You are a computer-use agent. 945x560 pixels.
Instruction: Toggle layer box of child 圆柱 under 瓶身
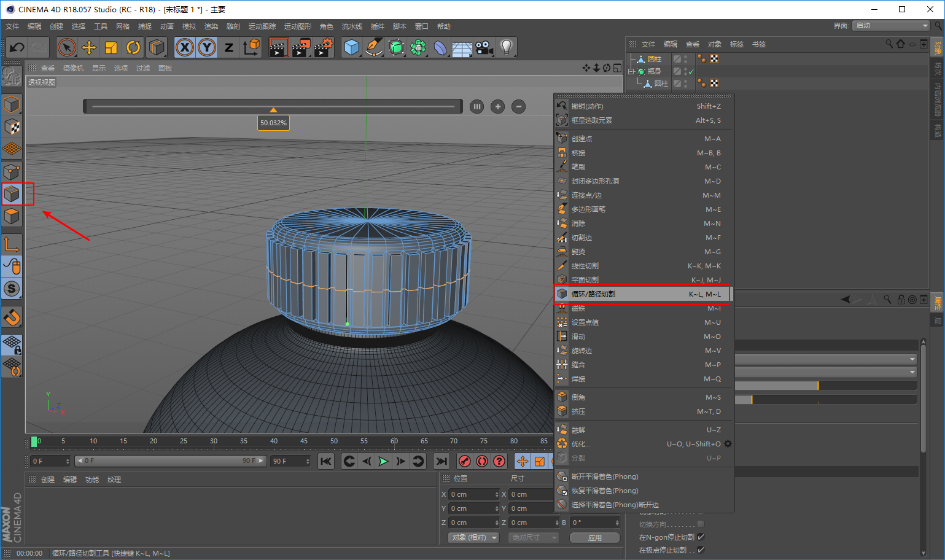(677, 84)
